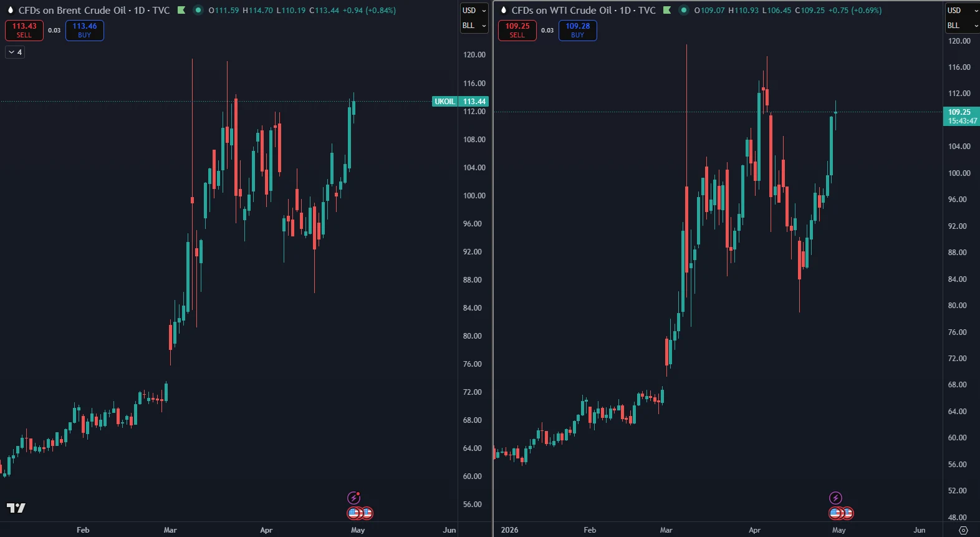Screen dimensions: 980x537
Task: Open the USD currency dropdown on Brent chart
Action: point(474,11)
